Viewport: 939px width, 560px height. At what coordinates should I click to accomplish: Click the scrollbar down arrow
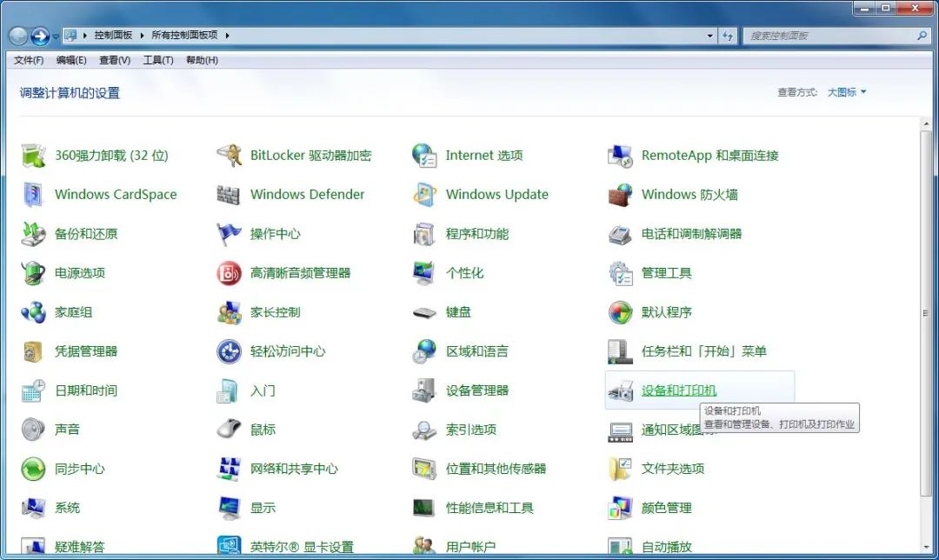click(927, 547)
